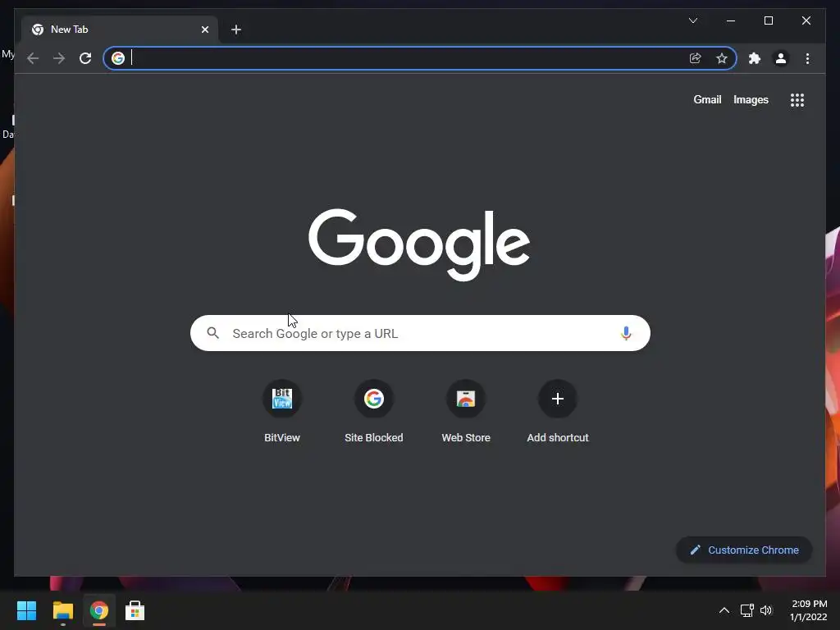Open the Google apps grid
This screenshot has width=840, height=630.
pyautogui.click(x=797, y=100)
